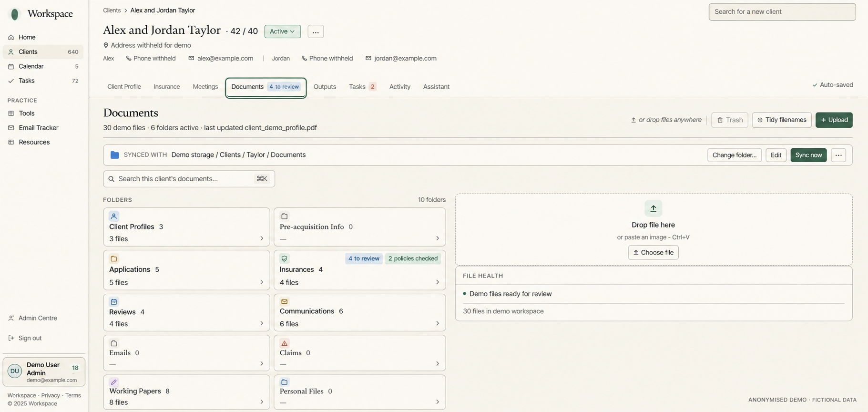Click the Communications envelope icon
The height and width of the screenshot is (412, 868).
(x=285, y=302)
